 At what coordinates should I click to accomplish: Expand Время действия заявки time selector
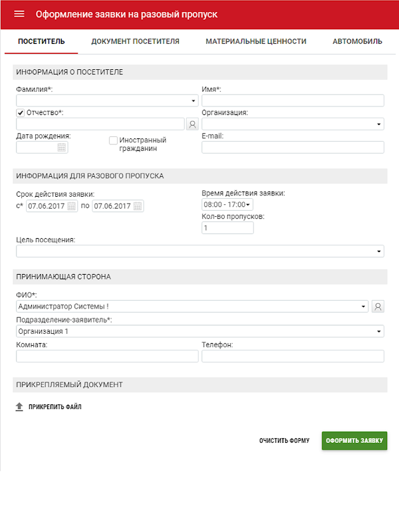227,205
